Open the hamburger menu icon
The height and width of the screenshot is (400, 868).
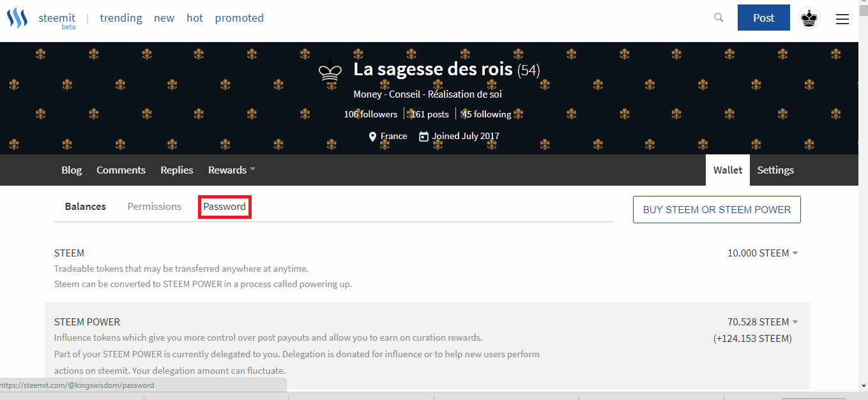(x=842, y=19)
